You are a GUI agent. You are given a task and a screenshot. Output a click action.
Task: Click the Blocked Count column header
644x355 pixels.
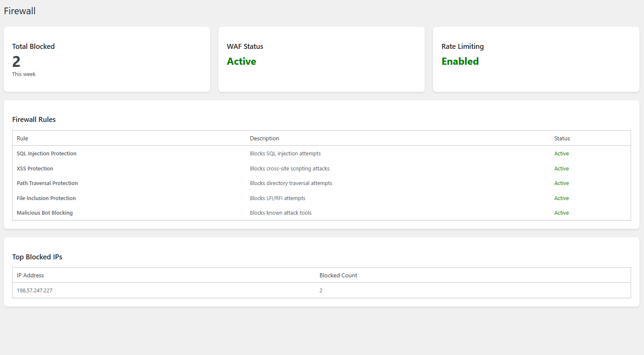click(x=338, y=275)
